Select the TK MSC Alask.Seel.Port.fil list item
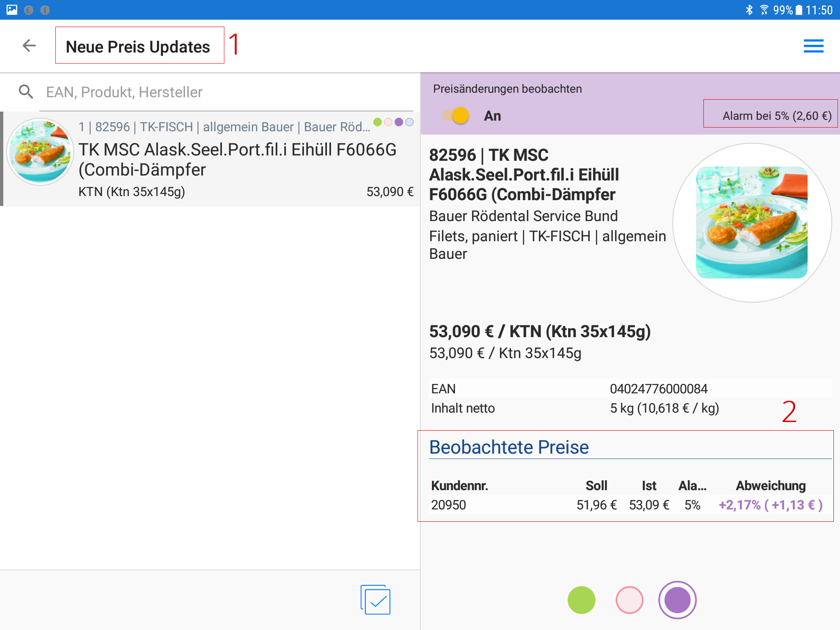 pyautogui.click(x=237, y=160)
